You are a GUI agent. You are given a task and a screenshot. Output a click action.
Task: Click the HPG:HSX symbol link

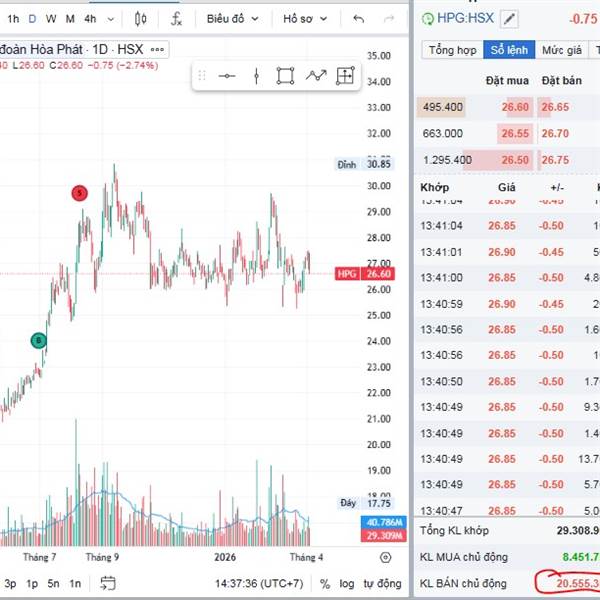click(465, 18)
